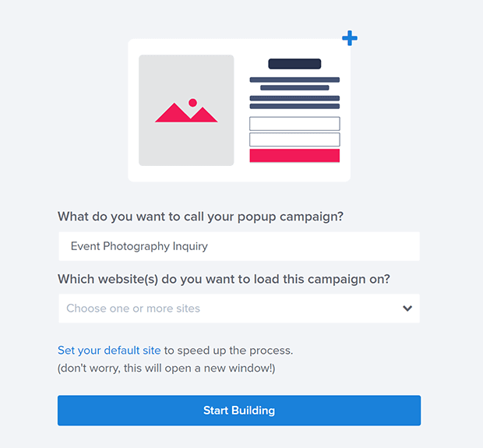The height and width of the screenshot is (448, 483).
Task: Click the Start Building button
Action: click(239, 411)
